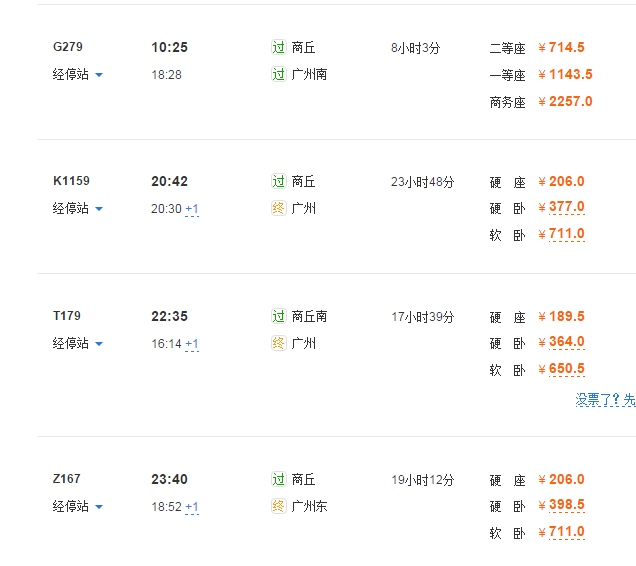636x566 pixels.
Task: Click the green 过 icon beside 广州南
Action: 279,74
